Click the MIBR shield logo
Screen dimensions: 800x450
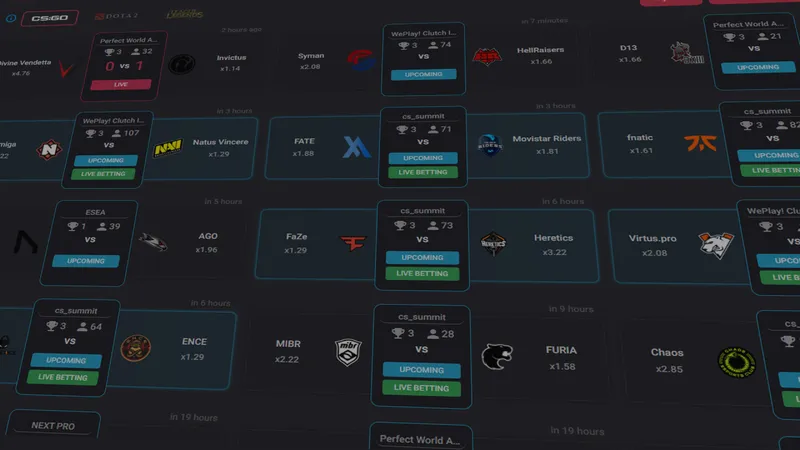coord(348,352)
